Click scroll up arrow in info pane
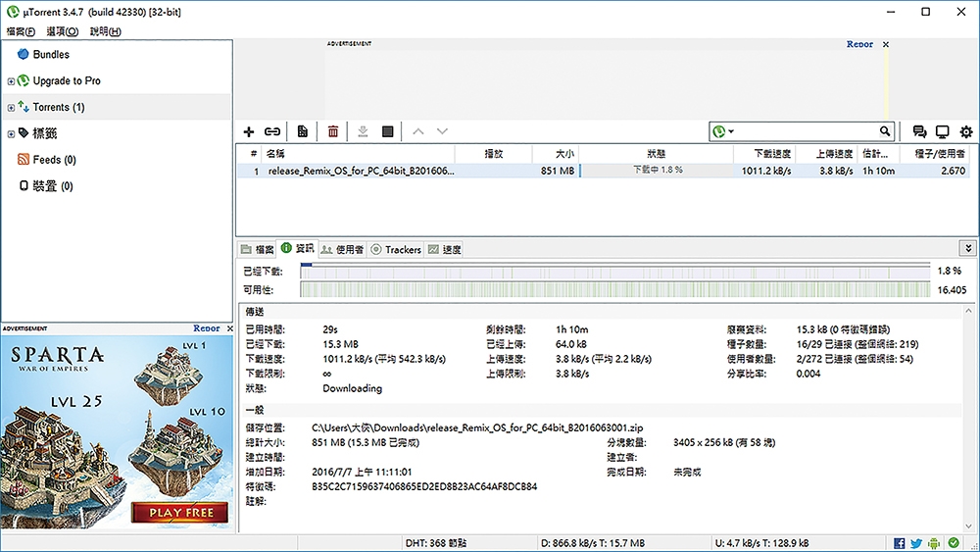This screenshot has width=980, height=552. (x=969, y=311)
